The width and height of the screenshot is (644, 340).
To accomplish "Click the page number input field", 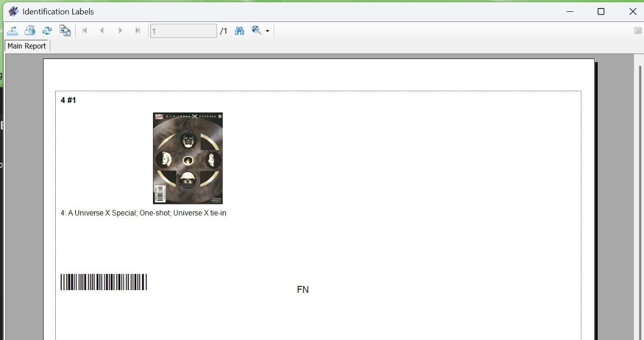I will click(184, 31).
